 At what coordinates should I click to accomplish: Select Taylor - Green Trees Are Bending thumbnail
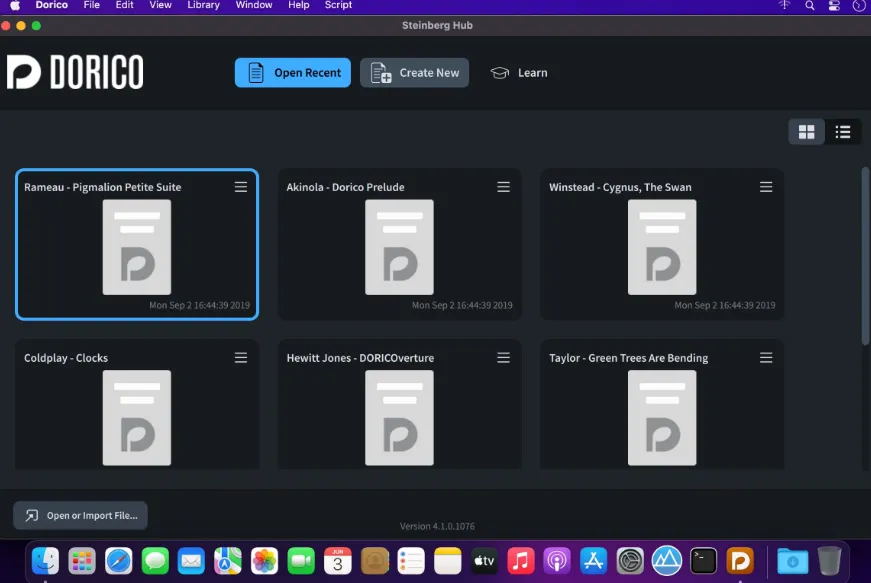pos(662,418)
